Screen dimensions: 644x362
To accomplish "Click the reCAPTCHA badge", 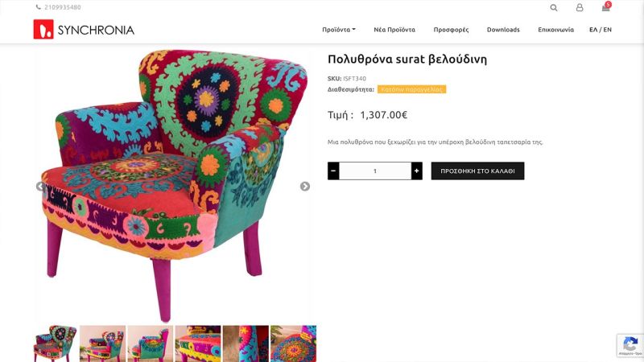I will [630, 345].
